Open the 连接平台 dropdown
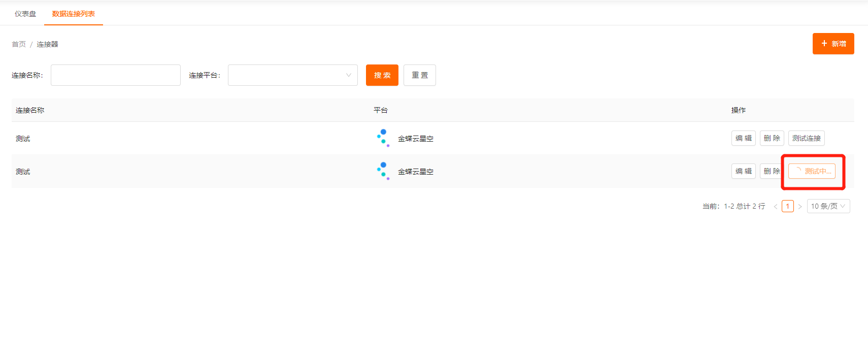The width and height of the screenshot is (868, 364). pyautogui.click(x=292, y=75)
